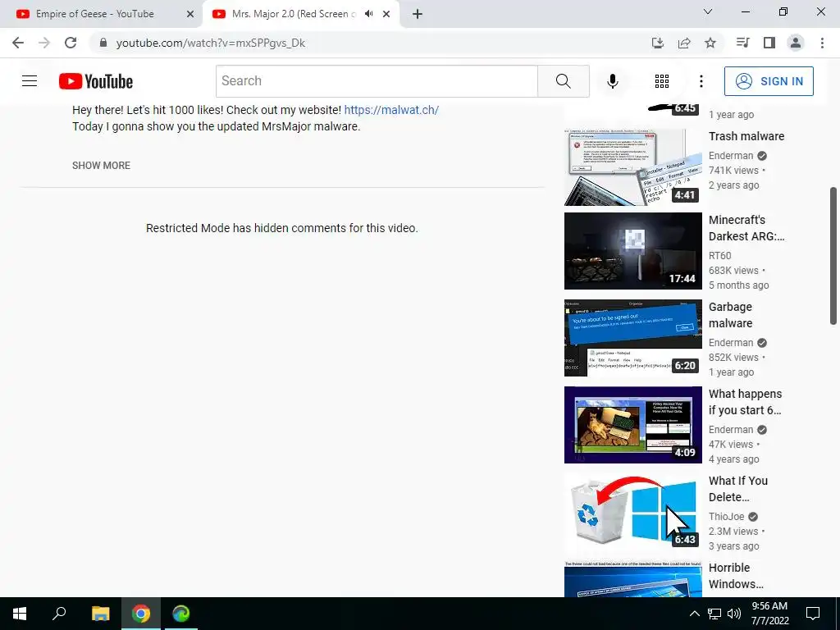Open the malwat.ch website link

pos(391,110)
